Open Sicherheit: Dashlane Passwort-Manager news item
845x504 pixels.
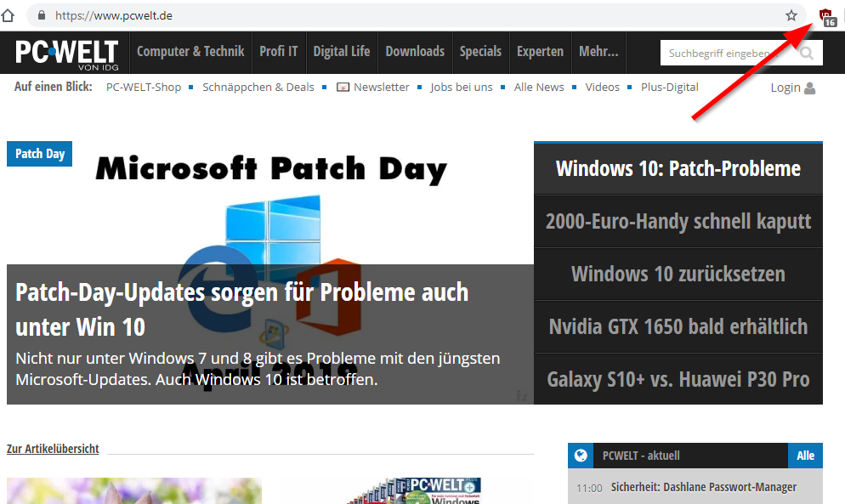point(704,487)
